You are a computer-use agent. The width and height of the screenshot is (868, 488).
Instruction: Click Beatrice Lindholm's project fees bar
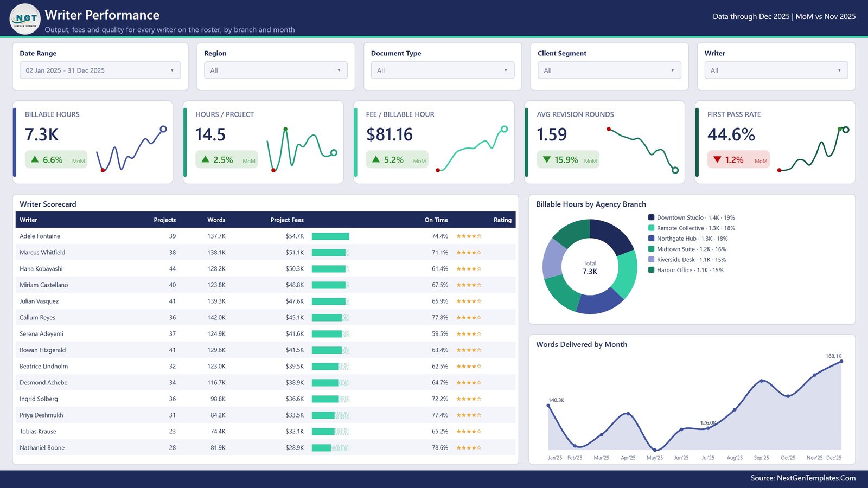pos(330,366)
